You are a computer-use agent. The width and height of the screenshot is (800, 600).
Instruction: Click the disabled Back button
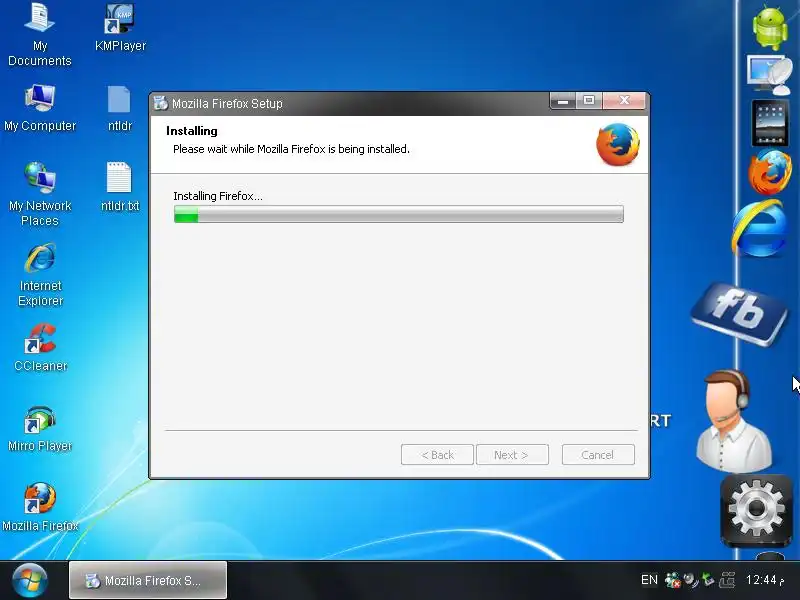coord(437,455)
